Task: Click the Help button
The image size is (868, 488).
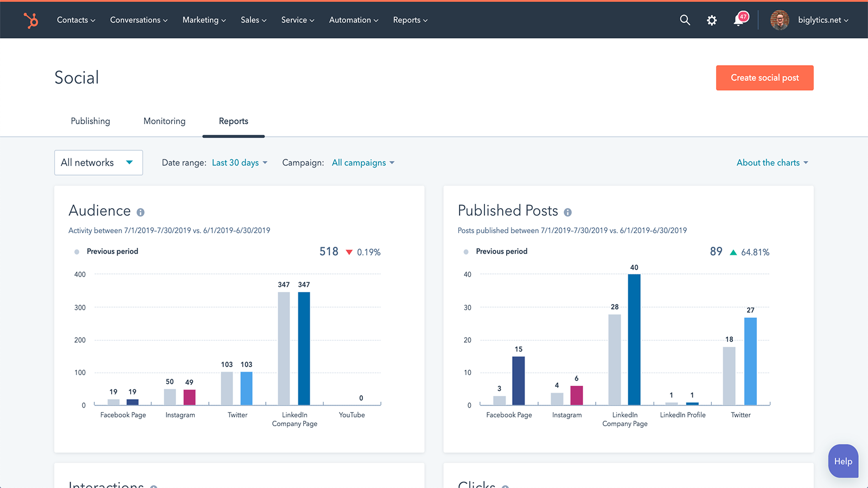Action: click(843, 461)
